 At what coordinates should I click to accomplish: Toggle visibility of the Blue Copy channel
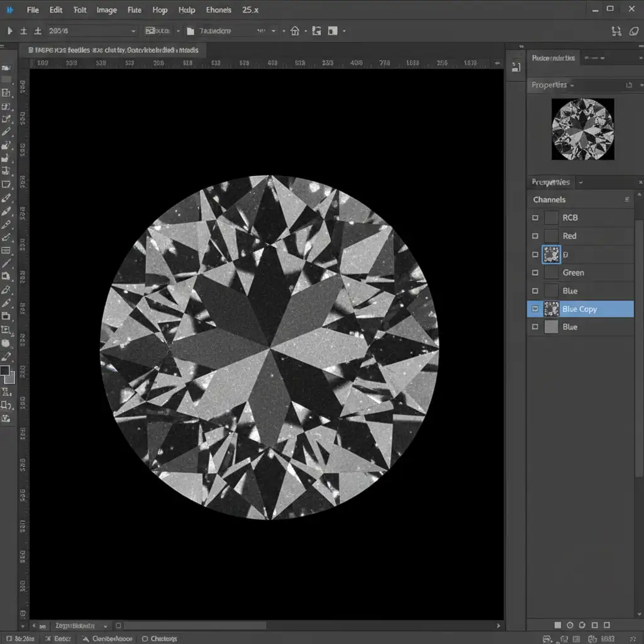point(535,309)
